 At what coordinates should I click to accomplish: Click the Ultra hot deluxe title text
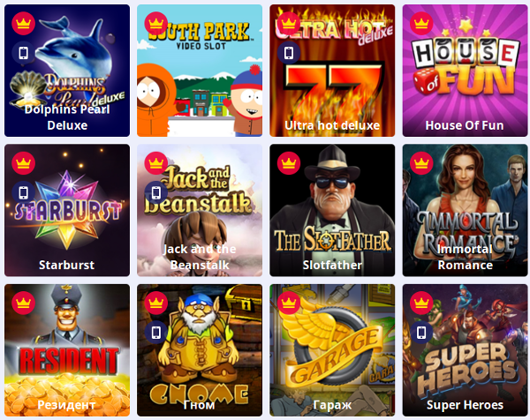tap(332, 125)
